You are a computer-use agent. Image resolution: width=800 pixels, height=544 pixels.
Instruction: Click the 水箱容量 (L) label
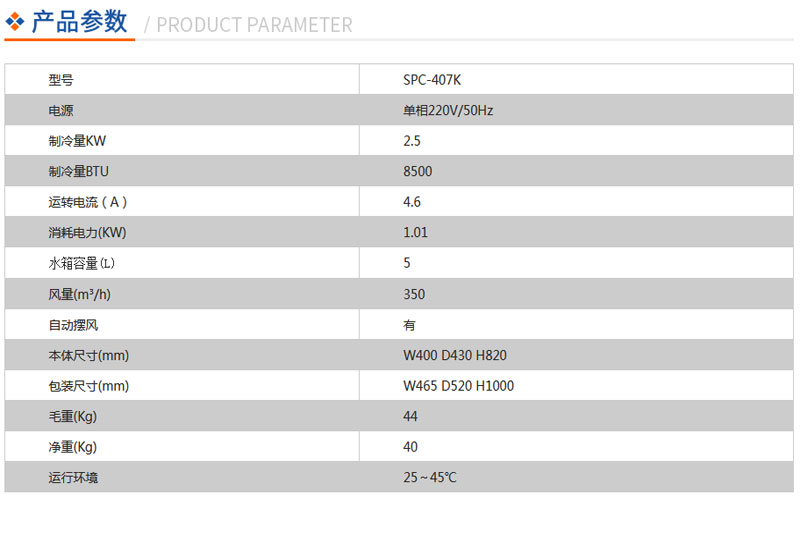click(x=82, y=263)
